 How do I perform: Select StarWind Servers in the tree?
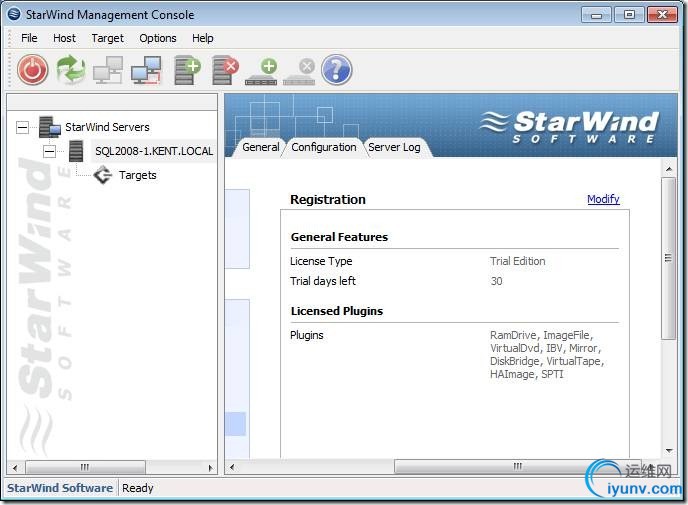tap(107, 127)
